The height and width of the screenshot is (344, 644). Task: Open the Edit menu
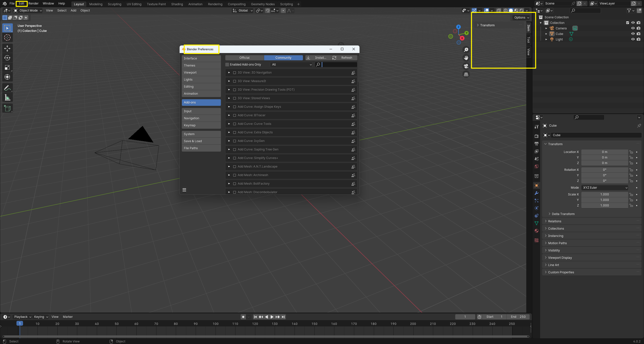pyautogui.click(x=21, y=4)
